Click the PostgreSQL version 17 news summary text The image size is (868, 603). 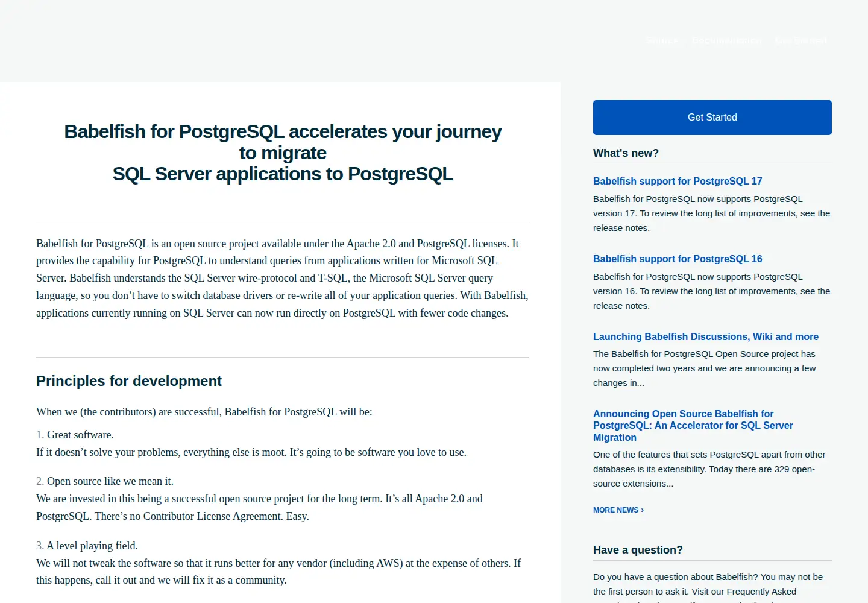[711, 213]
